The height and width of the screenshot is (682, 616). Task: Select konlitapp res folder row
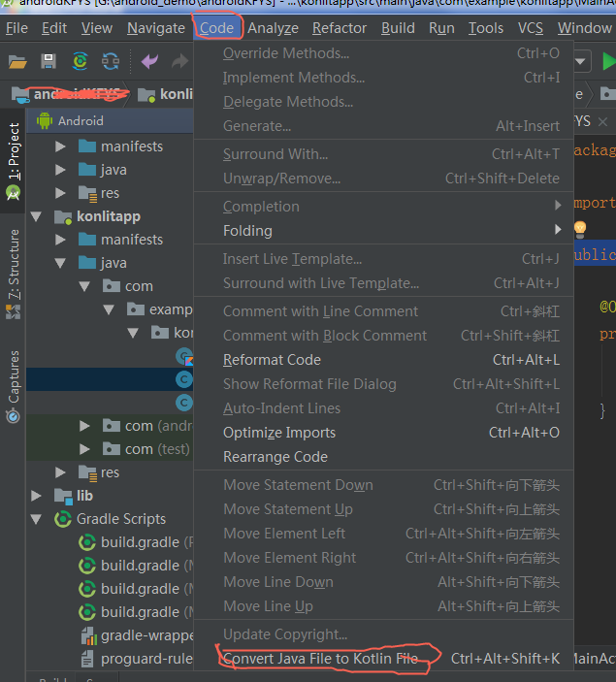[110, 472]
